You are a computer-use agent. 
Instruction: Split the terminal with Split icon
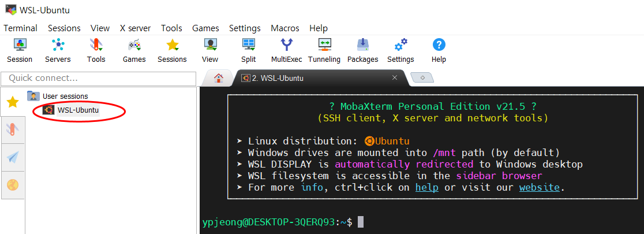coord(249,51)
